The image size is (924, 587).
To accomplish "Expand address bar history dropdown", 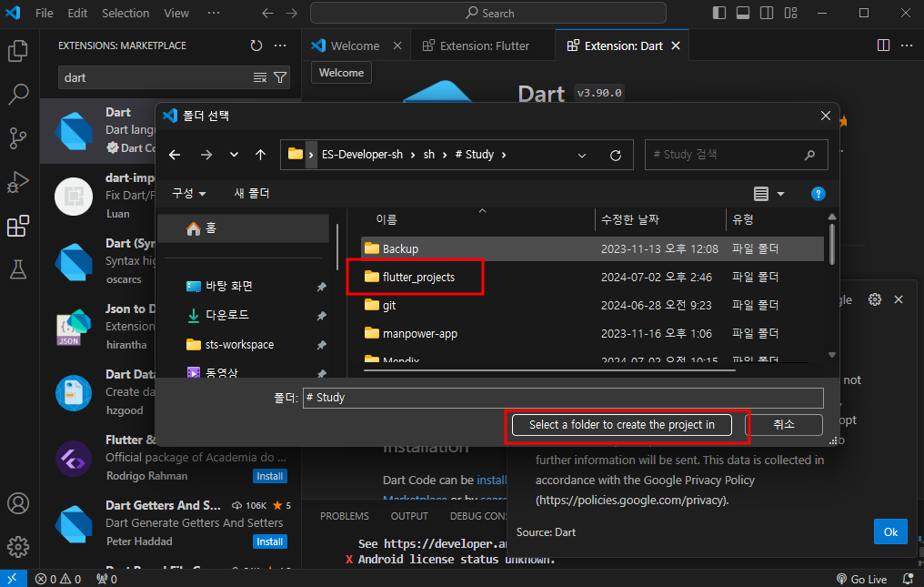I will pos(582,155).
